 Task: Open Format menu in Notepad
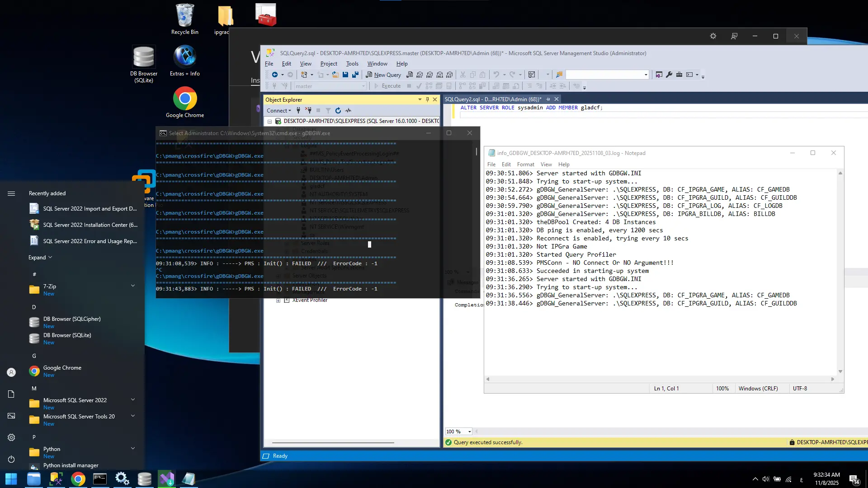click(525, 164)
